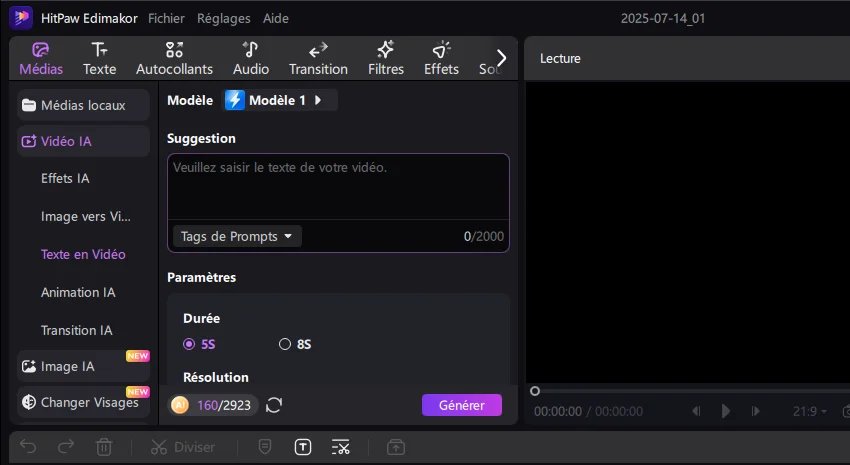The width and height of the screenshot is (850, 465).
Task: Open Image vers Vidéo section
Action: [x=86, y=216]
